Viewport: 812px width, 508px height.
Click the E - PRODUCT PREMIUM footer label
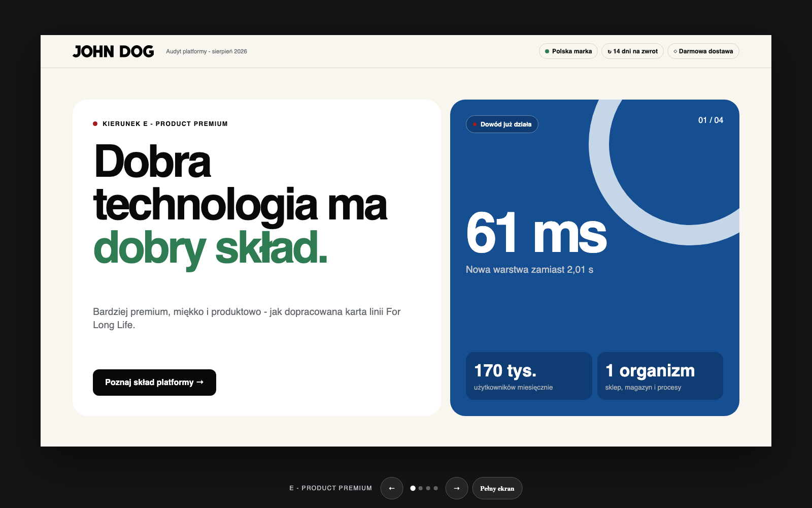tap(331, 488)
